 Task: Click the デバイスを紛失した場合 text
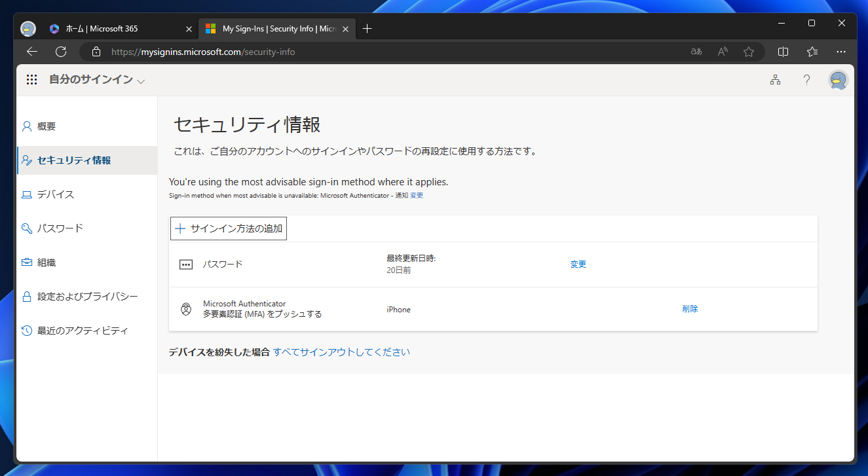coord(219,352)
